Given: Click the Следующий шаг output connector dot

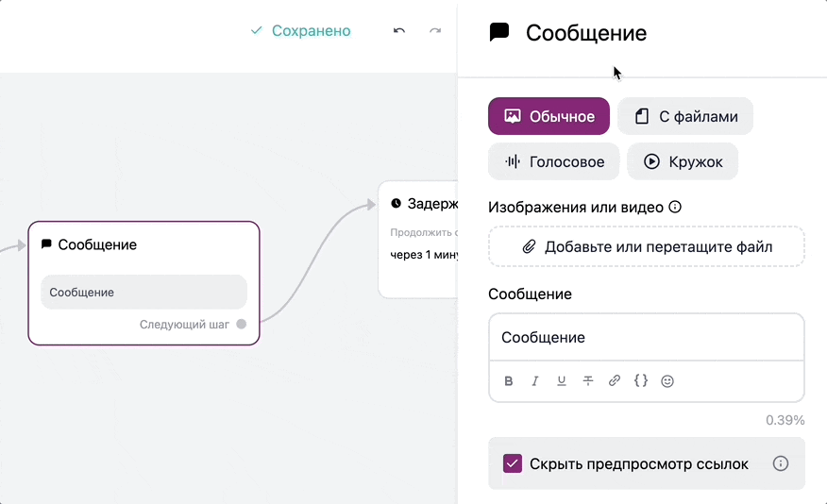Looking at the screenshot, I should coord(241,325).
